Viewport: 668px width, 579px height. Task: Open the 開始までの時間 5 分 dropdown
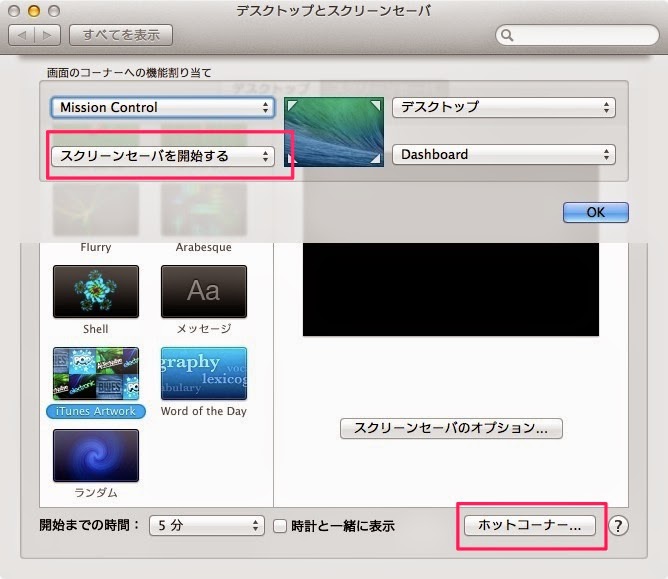[x=207, y=525]
